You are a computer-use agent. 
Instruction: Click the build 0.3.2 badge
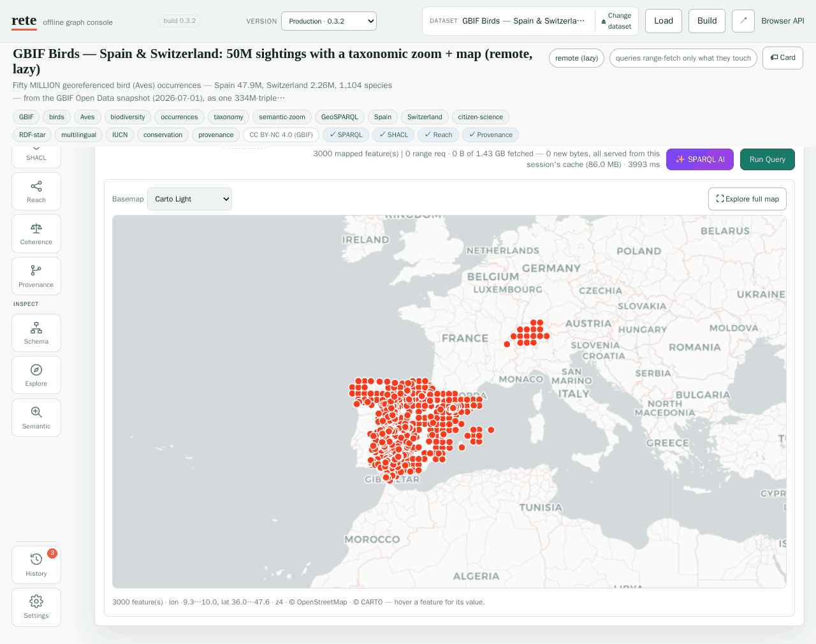180,21
